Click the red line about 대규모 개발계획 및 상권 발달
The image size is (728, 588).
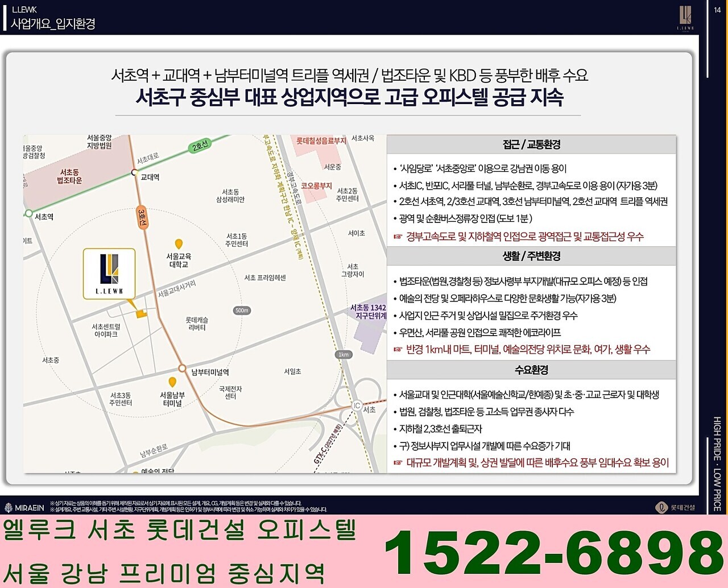531,463
